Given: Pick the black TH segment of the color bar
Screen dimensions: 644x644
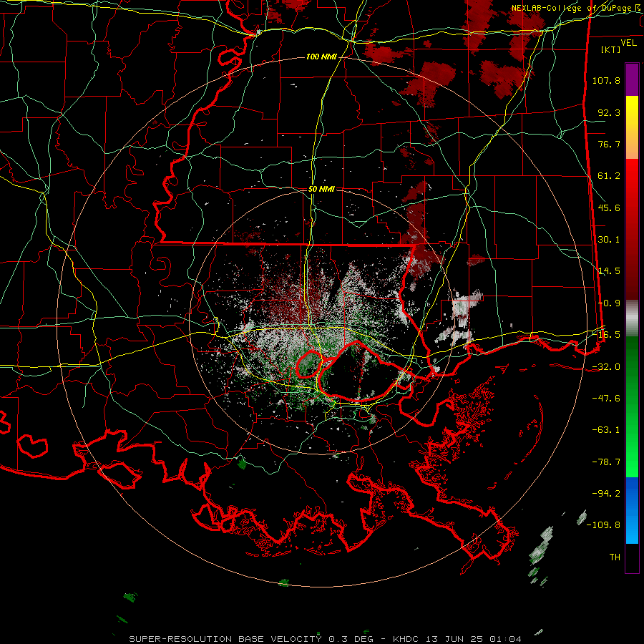Looking at the screenshot, I should tap(632, 557).
